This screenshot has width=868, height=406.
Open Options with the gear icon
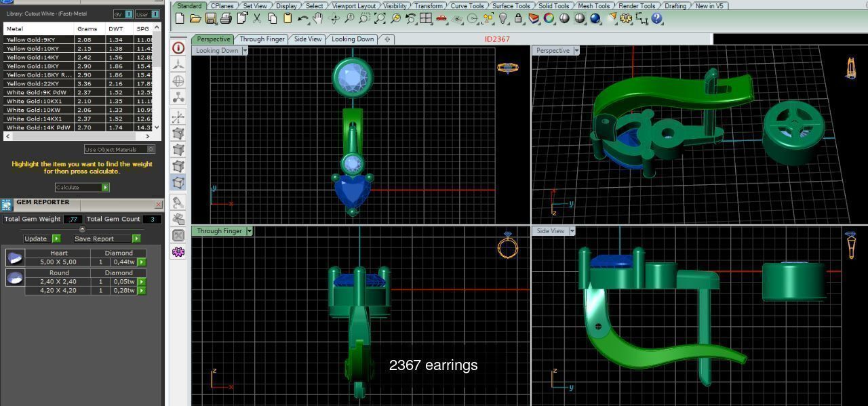click(x=626, y=18)
